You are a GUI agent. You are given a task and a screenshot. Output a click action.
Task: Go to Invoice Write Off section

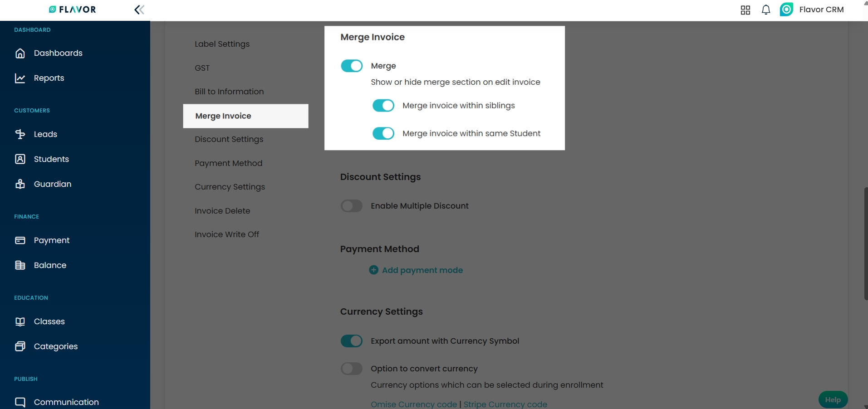click(227, 234)
